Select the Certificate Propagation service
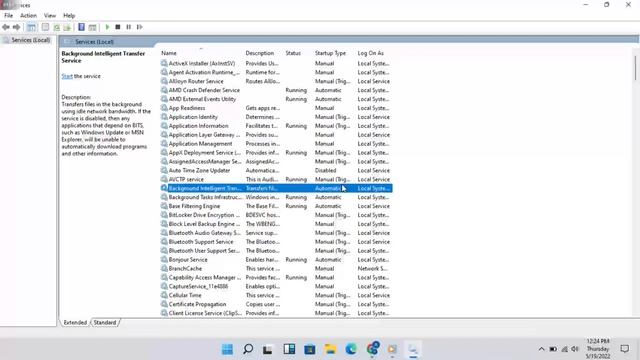The image size is (640, 360). coord(276,304)
